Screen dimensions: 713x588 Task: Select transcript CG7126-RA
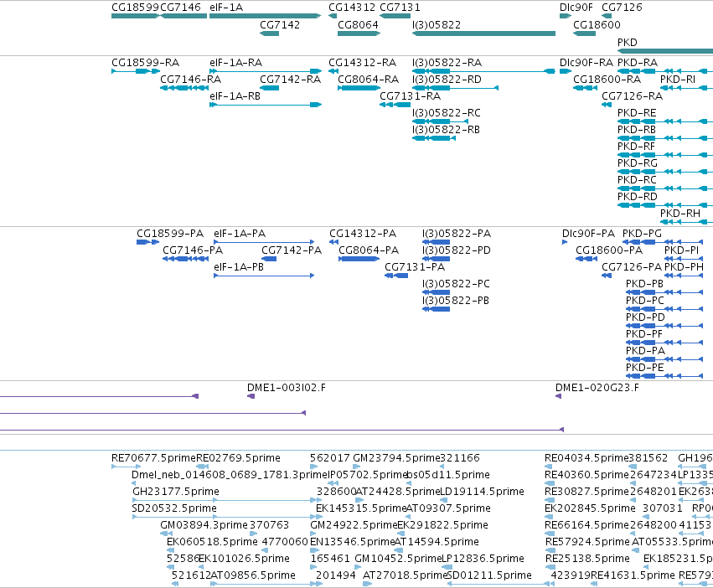[x=632, y=96]
